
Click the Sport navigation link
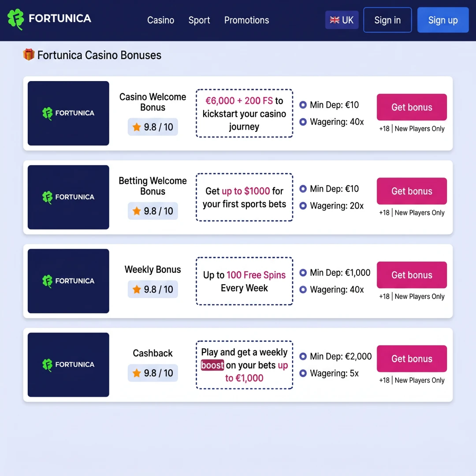point(199,20)
